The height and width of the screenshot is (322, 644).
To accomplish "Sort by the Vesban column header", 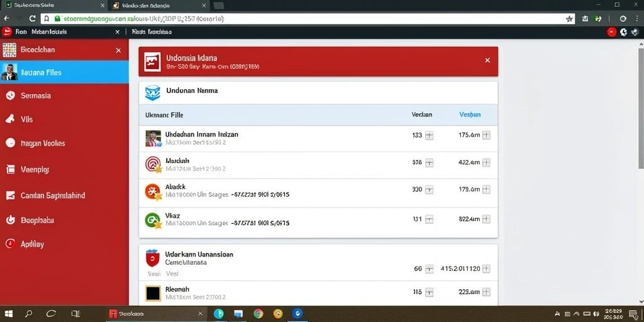I will (x=470, y=114).
